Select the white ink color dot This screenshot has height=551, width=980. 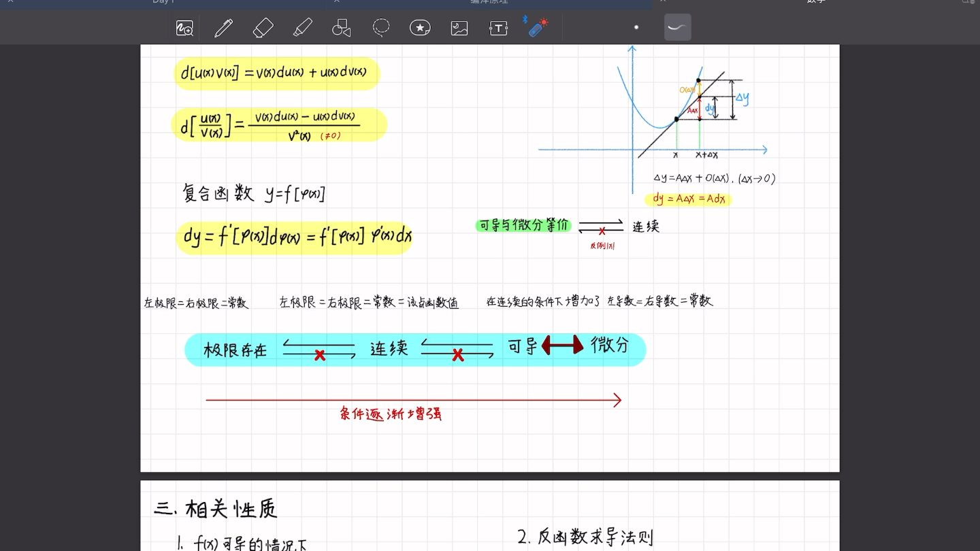(636, 27)
